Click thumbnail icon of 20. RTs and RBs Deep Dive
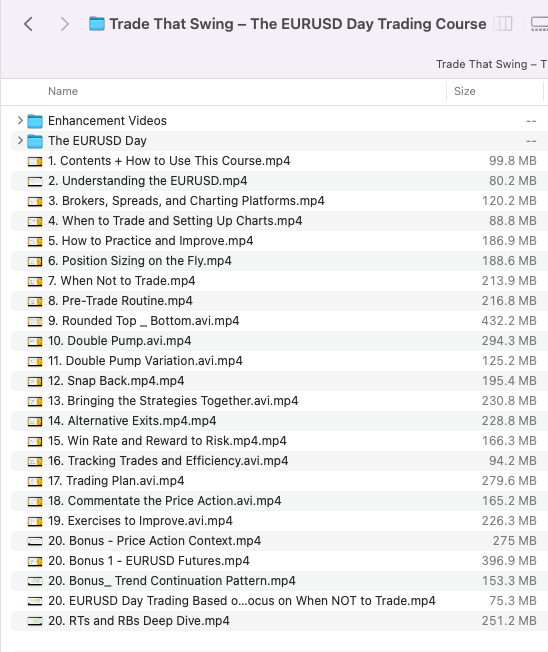This screenshot has height=652, width=548. (x=35, y=621)
